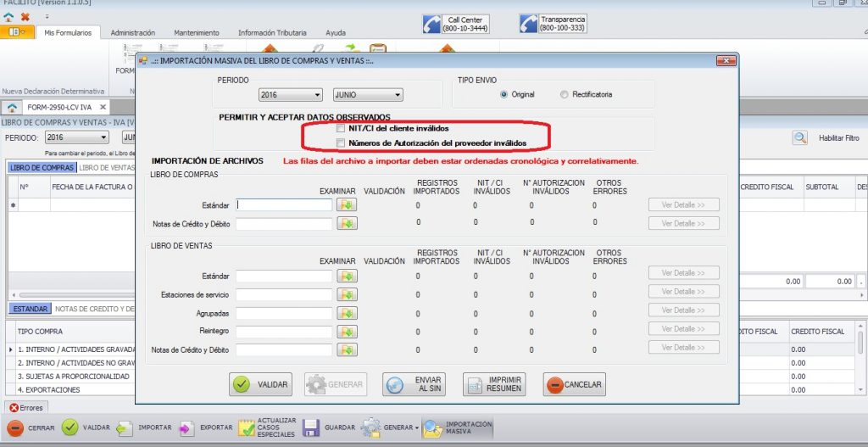This screenshot has width=868, height=447.
Task: Click the magnifier icon beside Habilitar Filtro
Action: point(799,138)
